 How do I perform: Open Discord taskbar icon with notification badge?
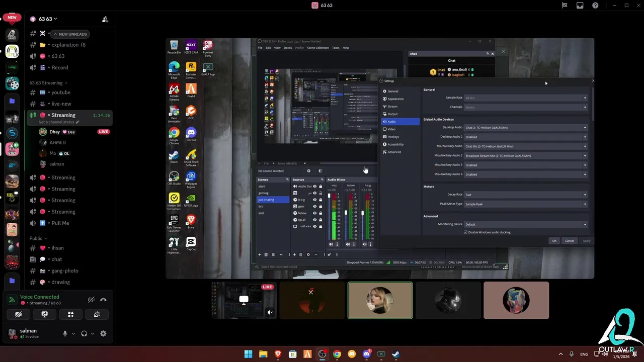pos(366,354)
